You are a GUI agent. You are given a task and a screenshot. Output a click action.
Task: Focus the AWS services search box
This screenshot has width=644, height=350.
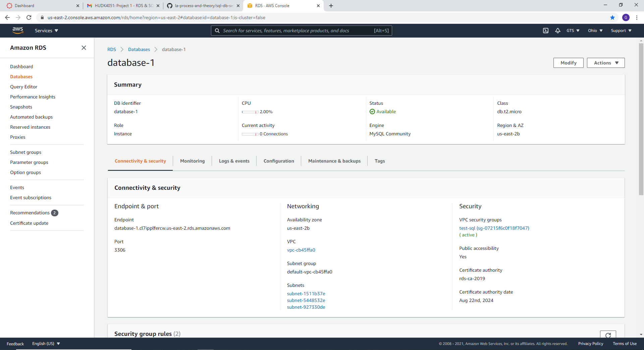pyautogui.click(x=301, y=31)
